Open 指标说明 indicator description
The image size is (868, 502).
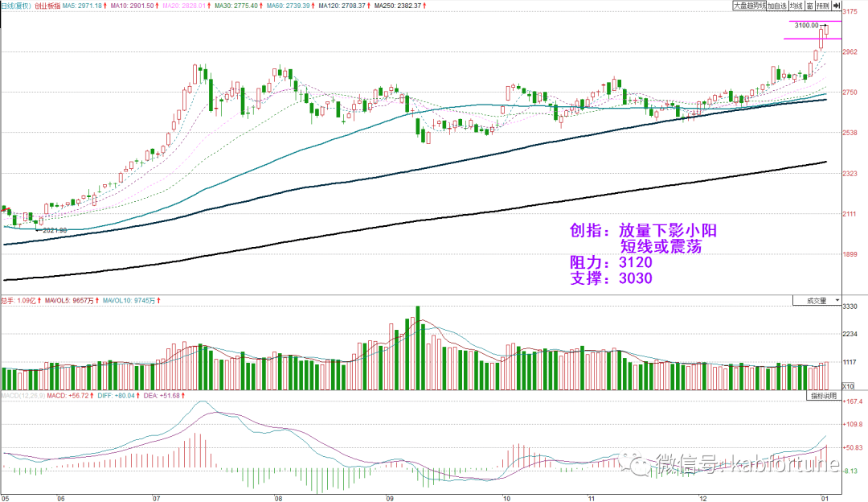[x=824, y=396]
